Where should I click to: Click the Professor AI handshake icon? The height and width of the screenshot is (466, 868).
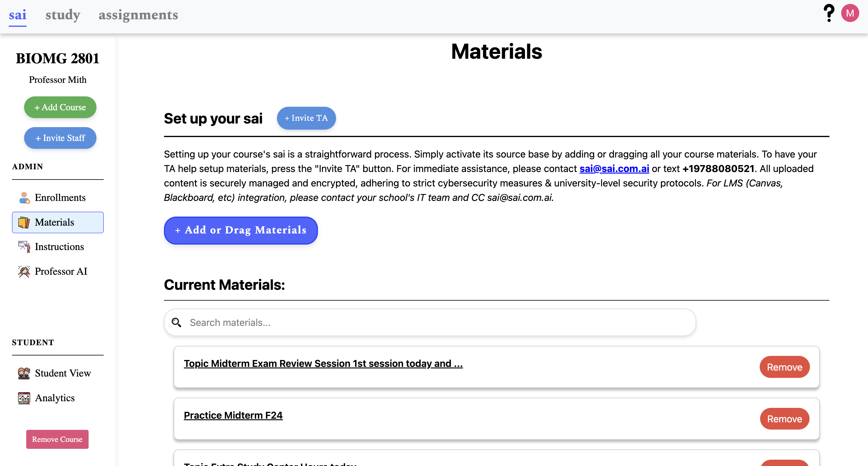[x=24, y=271]
